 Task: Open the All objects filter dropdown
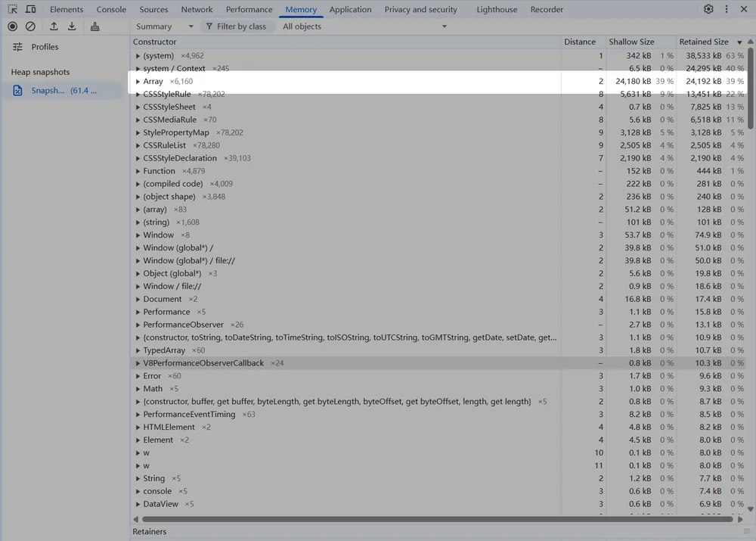point(364,26)
